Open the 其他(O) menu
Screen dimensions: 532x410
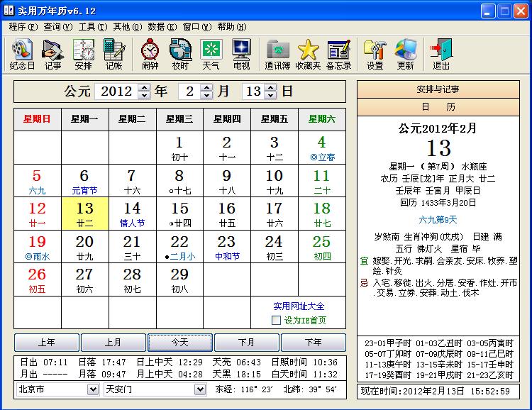128,26
